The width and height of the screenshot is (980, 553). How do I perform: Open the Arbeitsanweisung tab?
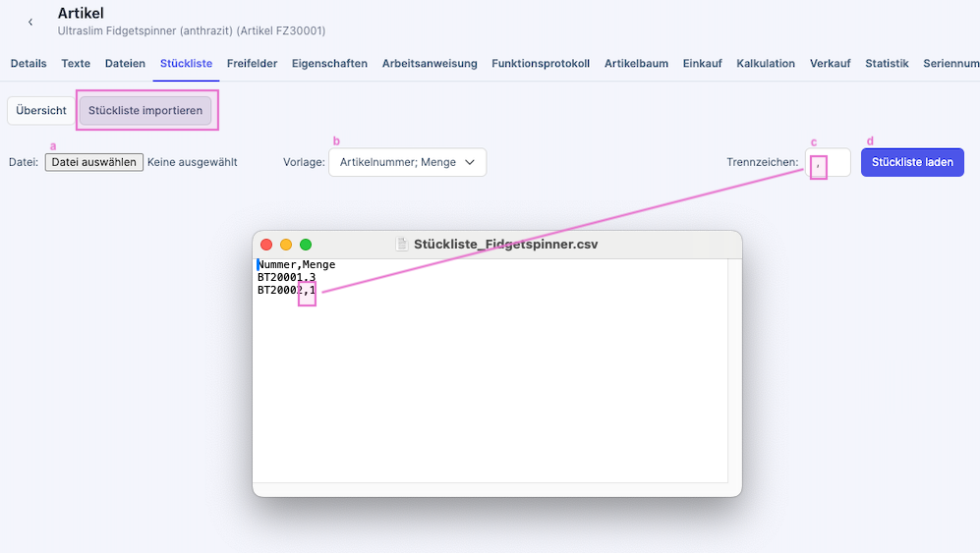pos(430,64)
